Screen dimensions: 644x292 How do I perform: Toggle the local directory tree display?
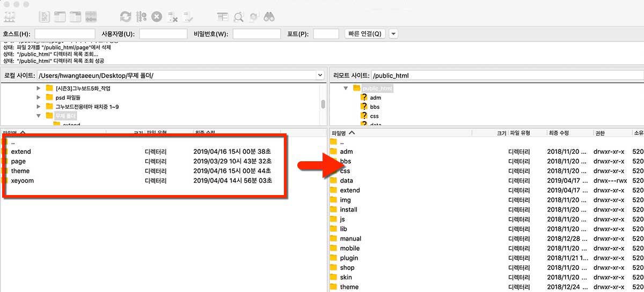[60, 17]
